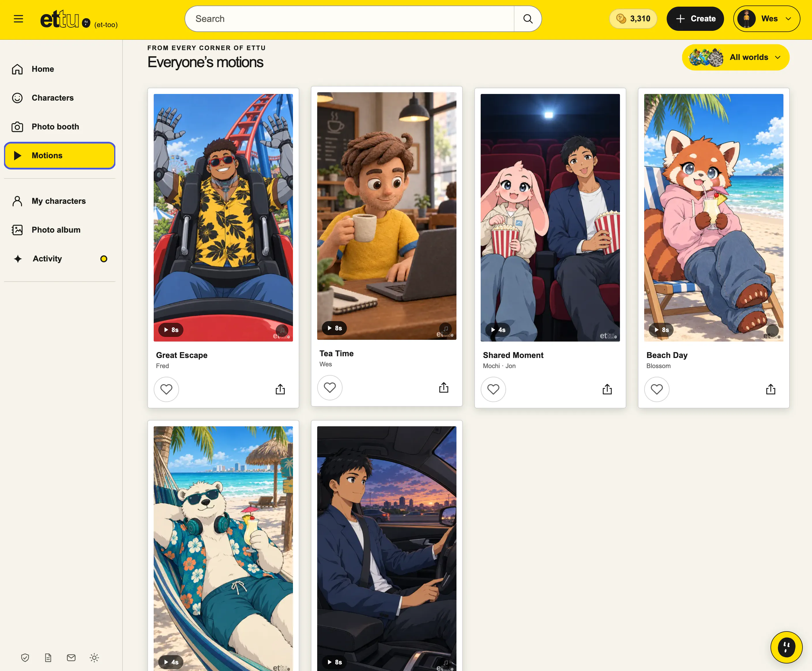Like the Shared Moment motion

(493, 389)
